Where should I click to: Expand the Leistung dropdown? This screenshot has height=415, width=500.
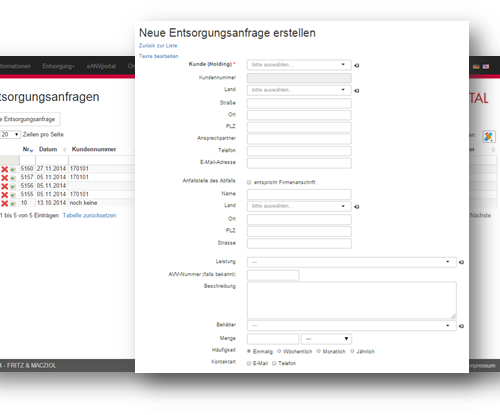tap(352, 262)
